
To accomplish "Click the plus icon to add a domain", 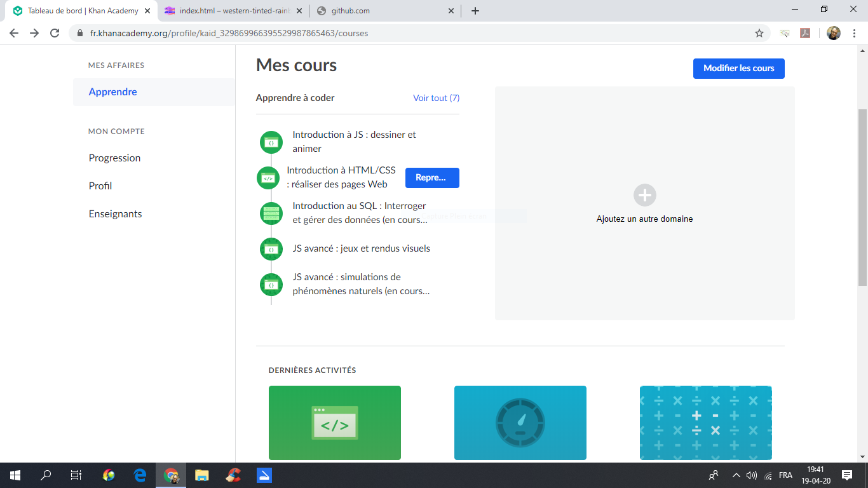I will [x=644, y=195].
